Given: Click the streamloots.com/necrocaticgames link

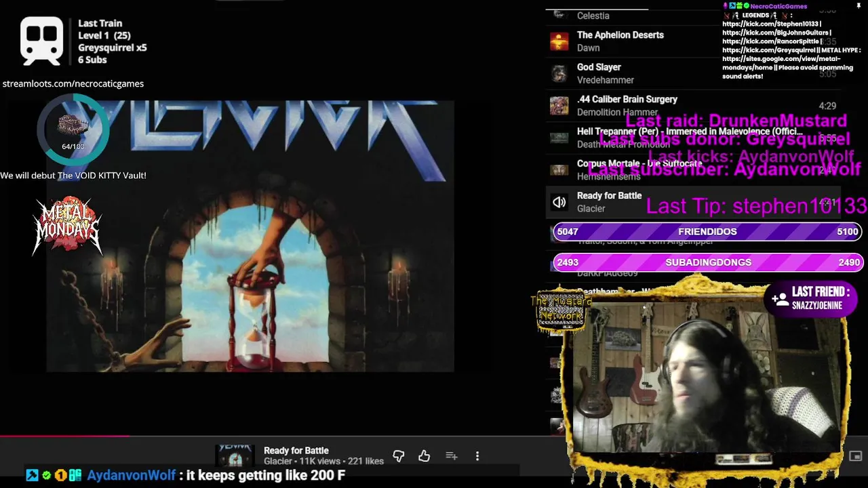Looking at the screenshot, I should 73,83.
